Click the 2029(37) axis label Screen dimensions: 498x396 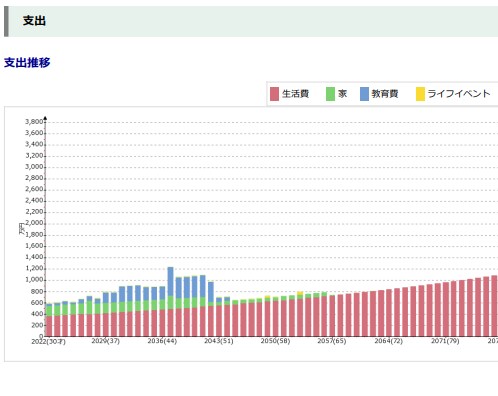click(x=105, y=341)
